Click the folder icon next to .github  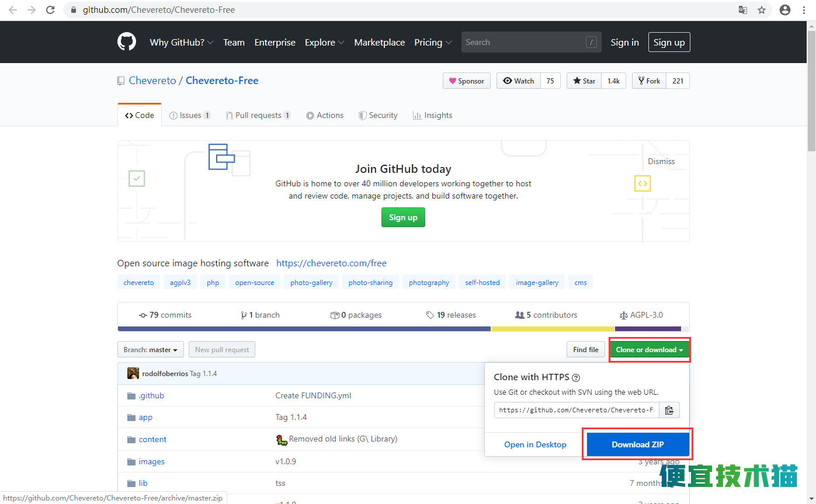[x=131, y=396]
